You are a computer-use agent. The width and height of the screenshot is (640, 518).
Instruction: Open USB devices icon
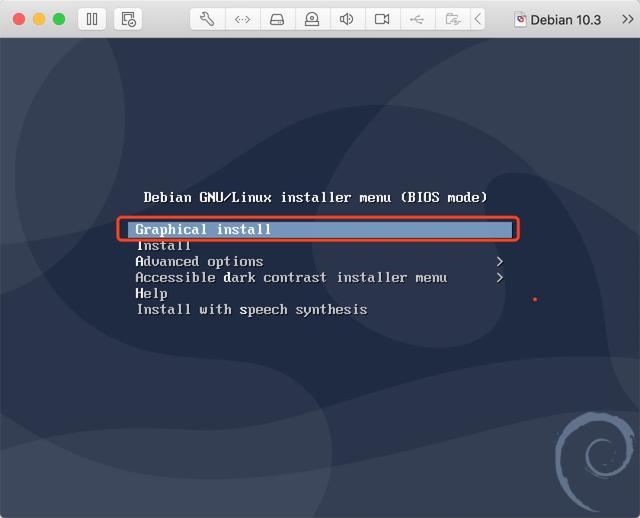pyautogui.click(x=417, y=19)
